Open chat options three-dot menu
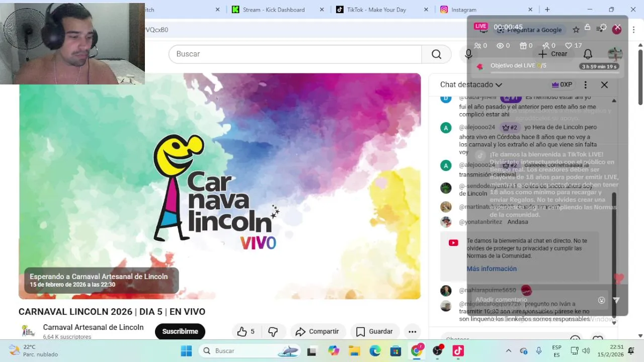 [585, 85]
